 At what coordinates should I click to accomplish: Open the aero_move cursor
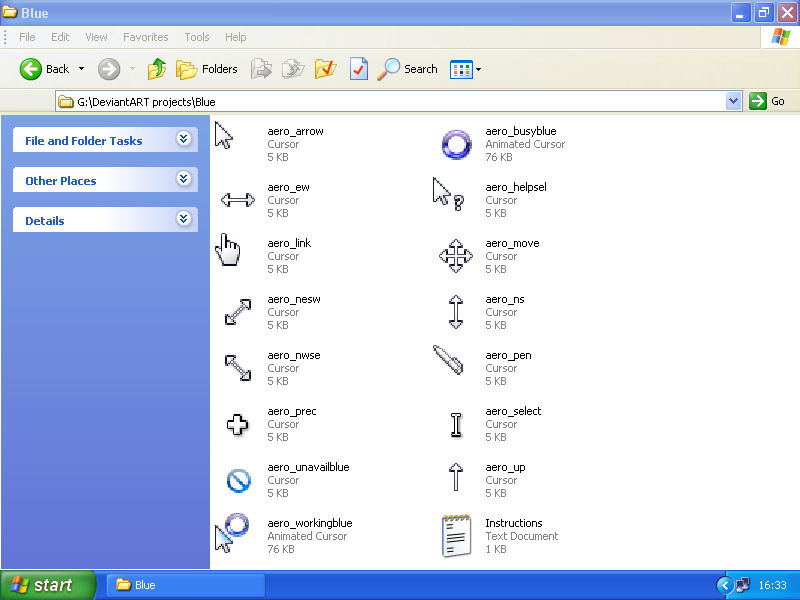coord(456,257)
